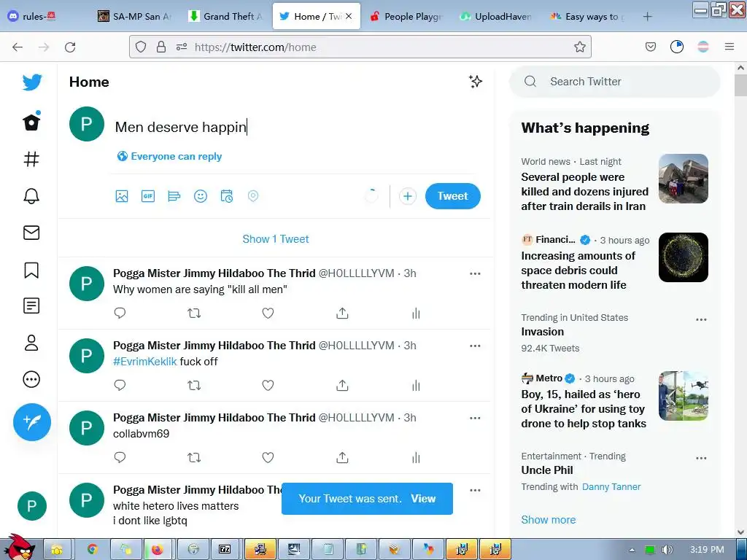Like the collabvm69 tweet
Image resolution: width=747 pixels, height=560 pixels.
pyautogui.click(x=268, y=458)
